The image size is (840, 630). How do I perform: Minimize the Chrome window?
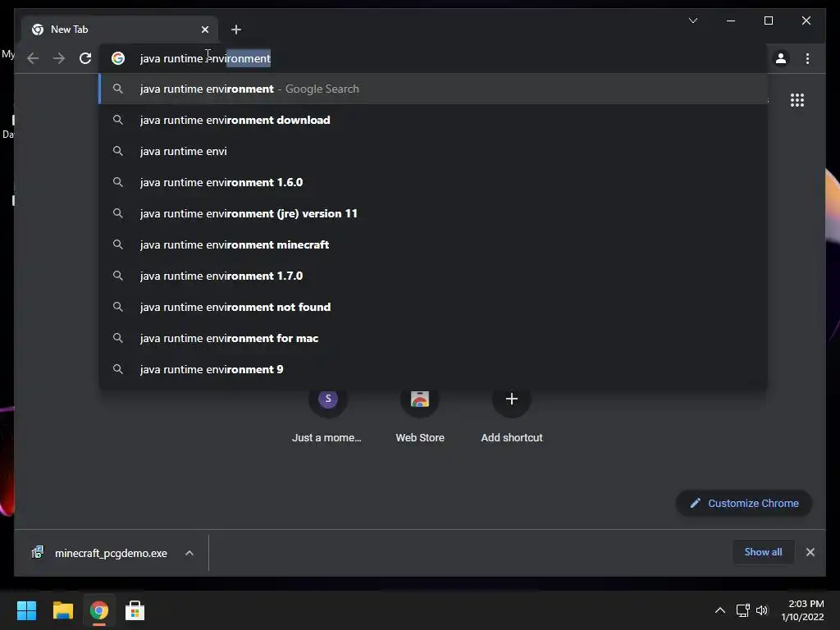[x=731, y=21]
